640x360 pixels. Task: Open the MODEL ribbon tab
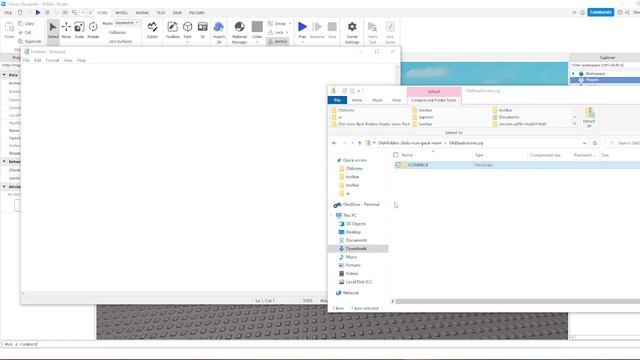[122, 13]
